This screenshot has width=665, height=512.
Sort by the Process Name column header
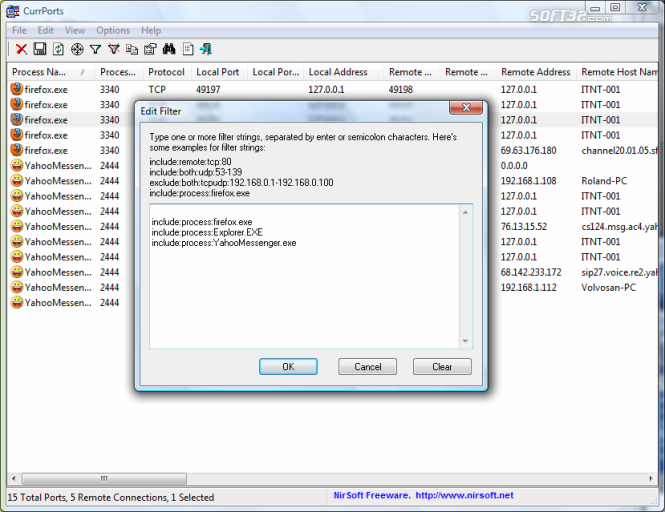pos(51,72)
